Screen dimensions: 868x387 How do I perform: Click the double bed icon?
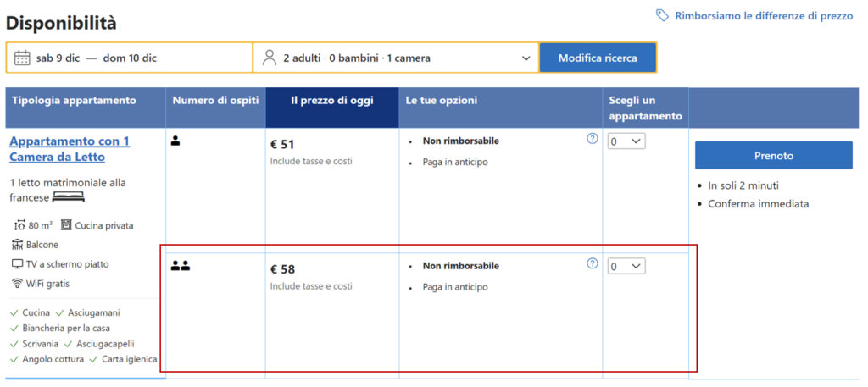[x=69, y=197]
